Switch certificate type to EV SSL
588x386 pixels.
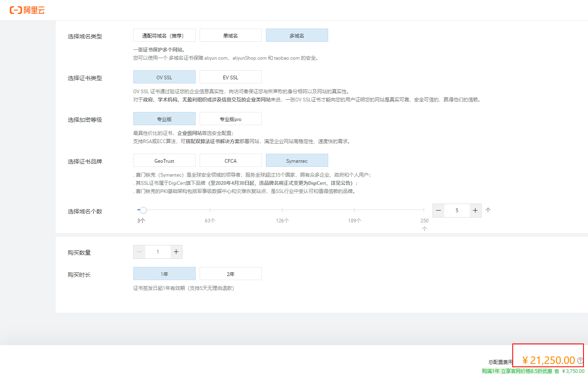coord(231,77)
